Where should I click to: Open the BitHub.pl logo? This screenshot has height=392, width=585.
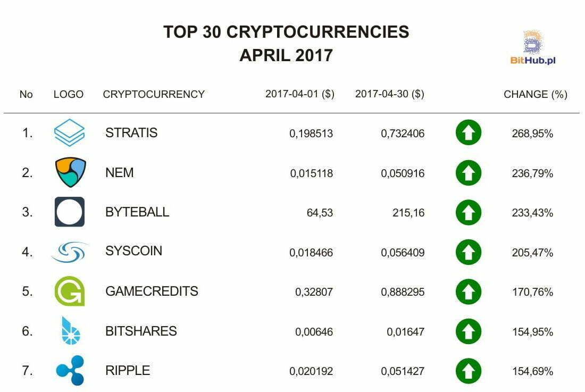(x=533, y=47)
